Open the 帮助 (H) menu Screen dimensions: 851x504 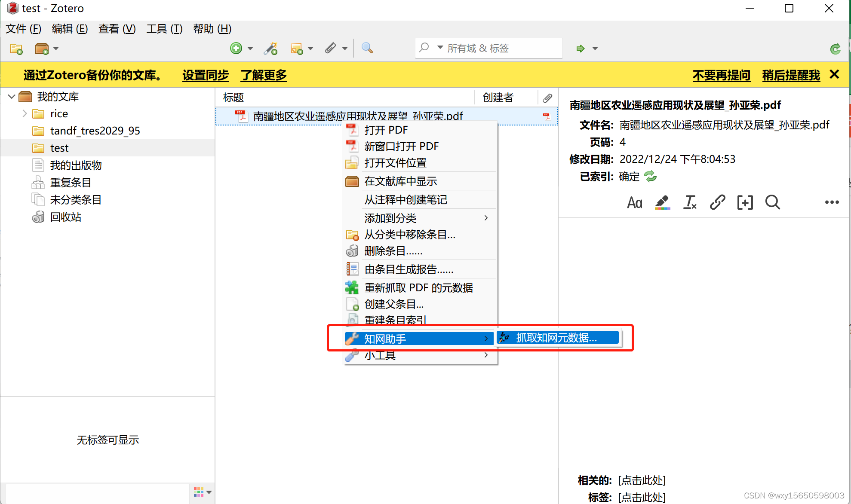coord(212,29)
